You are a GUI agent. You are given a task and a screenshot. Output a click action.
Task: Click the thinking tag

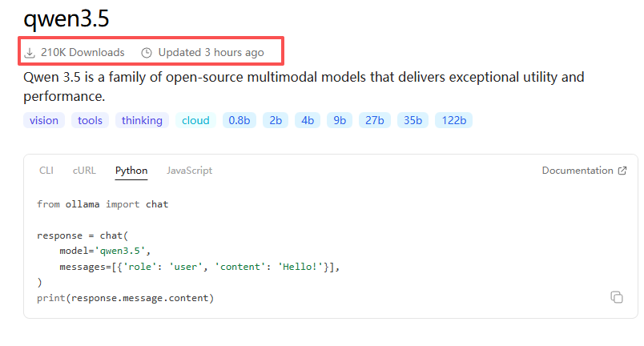pos(142,120)
